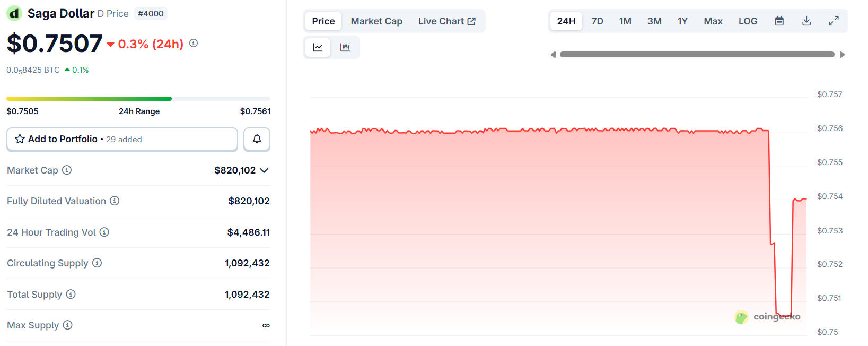The height and width of the screenshot is (346, 868).
Task: Switch to the Market Cap tab
Action: pyautogui.click(x=376, y=21)
